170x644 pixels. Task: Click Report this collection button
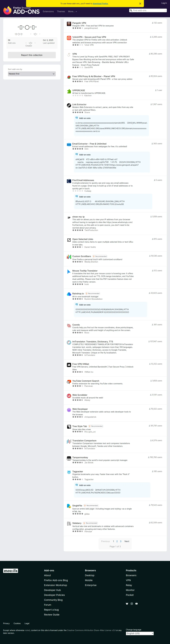click(x=32, y=55)
